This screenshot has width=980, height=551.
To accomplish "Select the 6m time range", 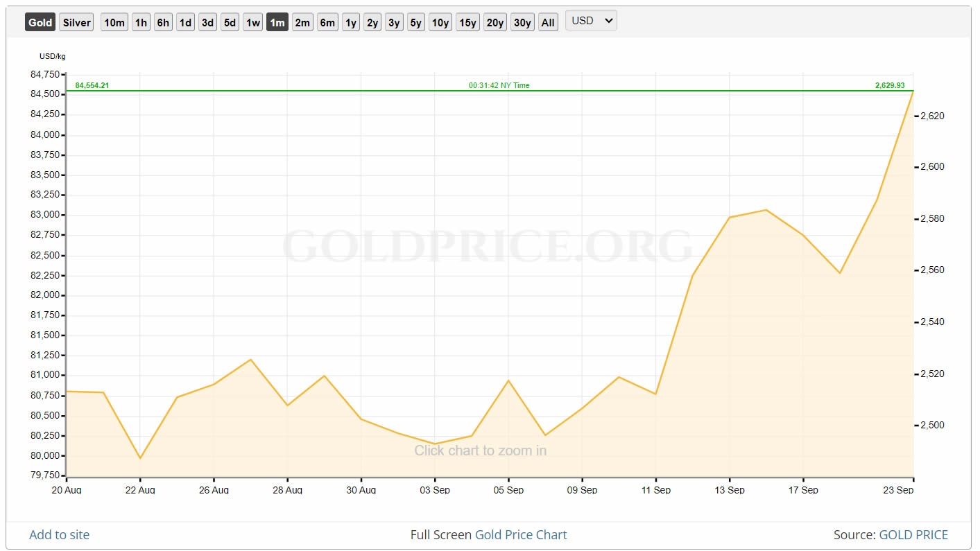I will tap(327, 23).
